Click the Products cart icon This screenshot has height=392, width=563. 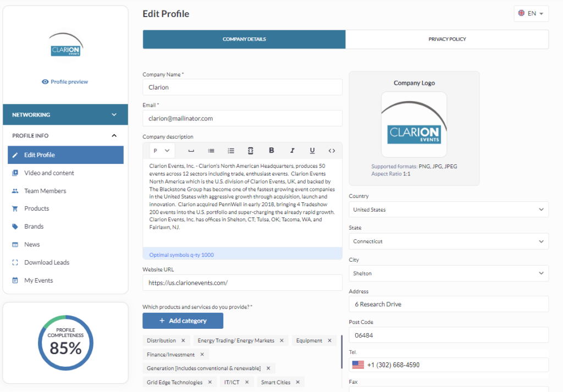15,208
